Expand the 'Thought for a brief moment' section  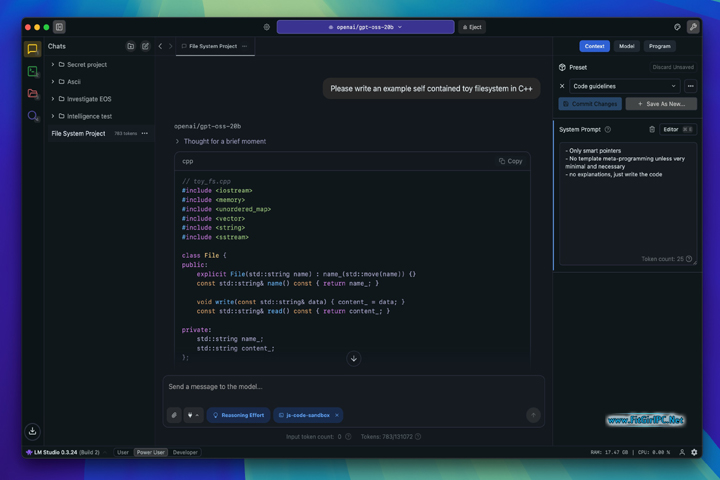click(222, 142)
